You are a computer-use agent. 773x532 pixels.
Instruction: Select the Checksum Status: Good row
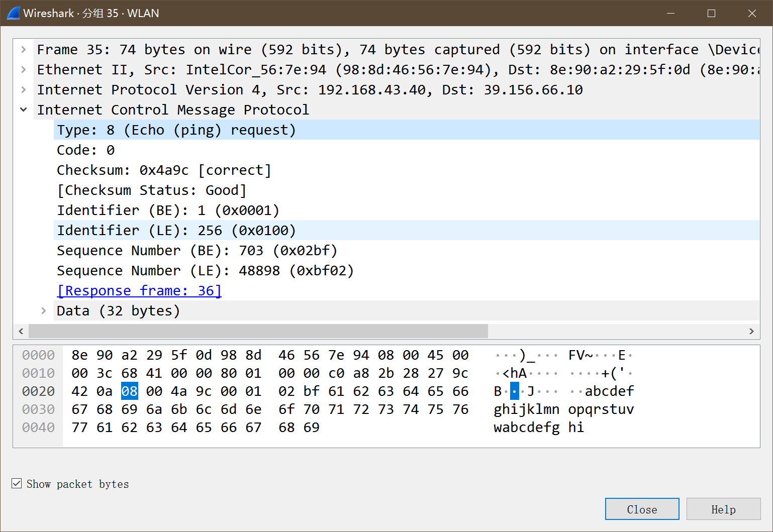point(407,190)
